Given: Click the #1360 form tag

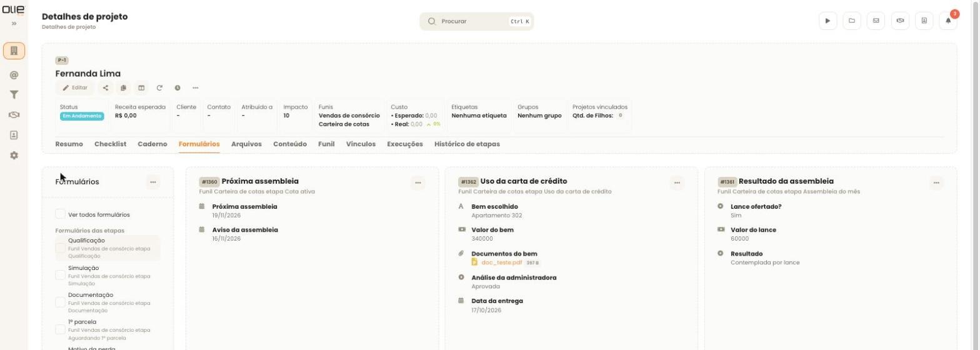Looking at the screenshot, I should [209, 182].
